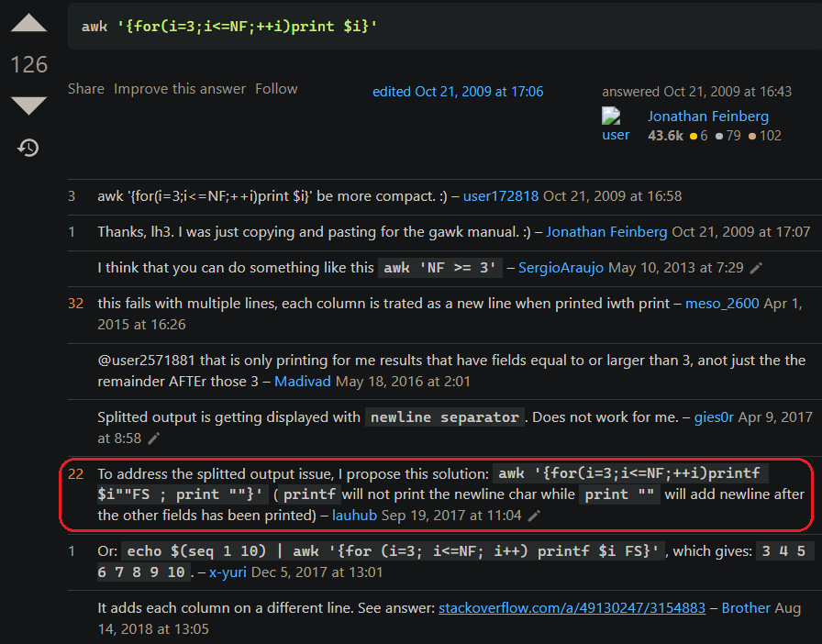
Task: Click the Brother commenter username
Action: [x=746, y=608]
